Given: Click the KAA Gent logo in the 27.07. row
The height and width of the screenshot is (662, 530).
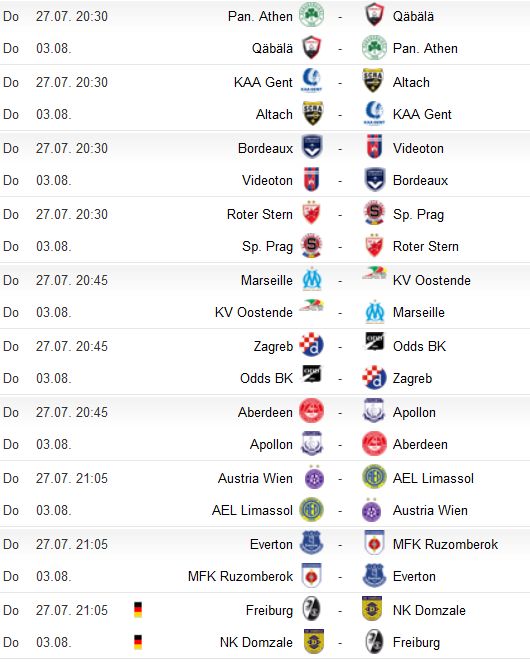Looking at the screenshot, I should [311, 80].
